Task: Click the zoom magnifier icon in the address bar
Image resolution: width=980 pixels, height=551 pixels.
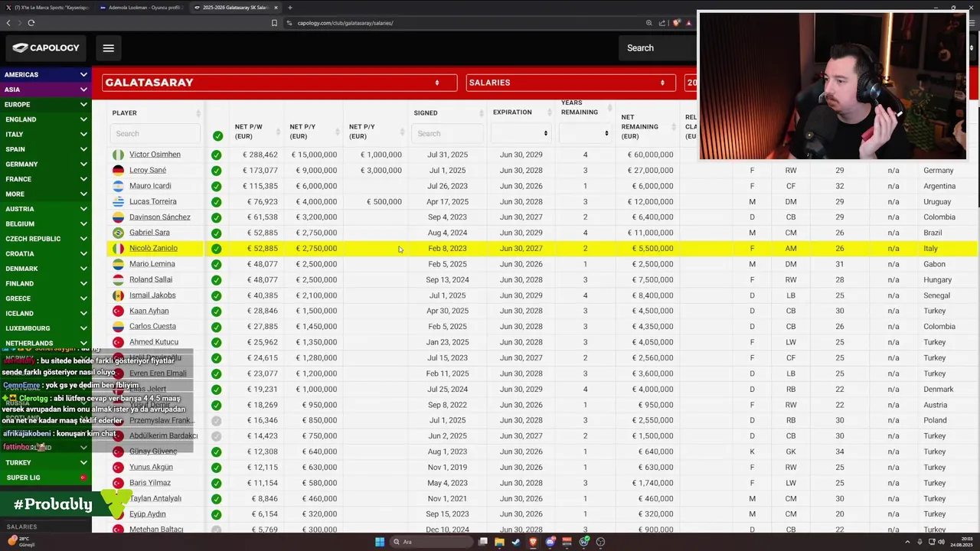Action: coord(649,23)
